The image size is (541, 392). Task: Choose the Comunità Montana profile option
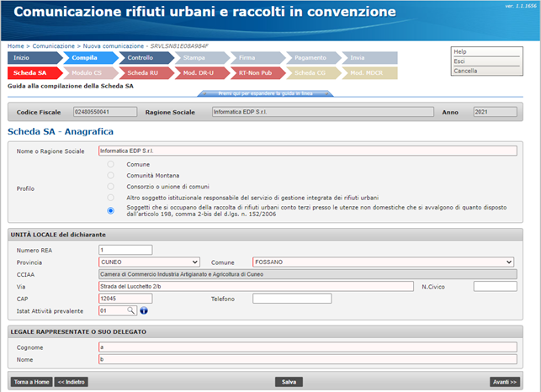click(111, 175)
